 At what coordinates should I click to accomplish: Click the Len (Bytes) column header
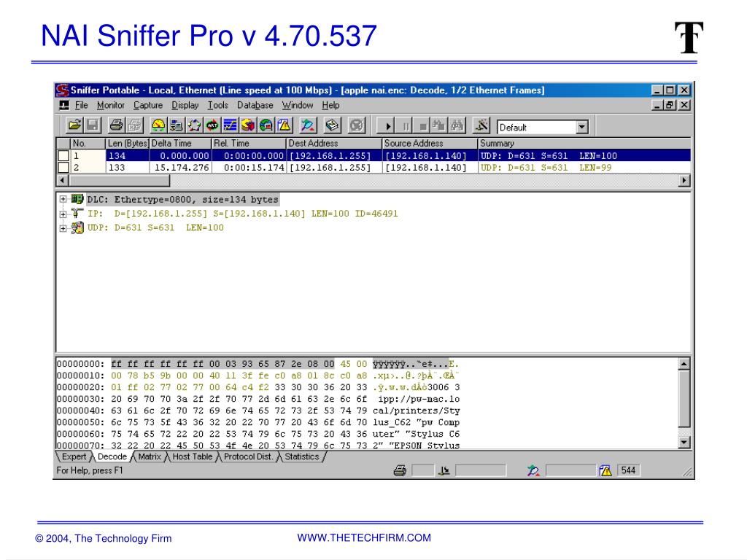point(128,144)
